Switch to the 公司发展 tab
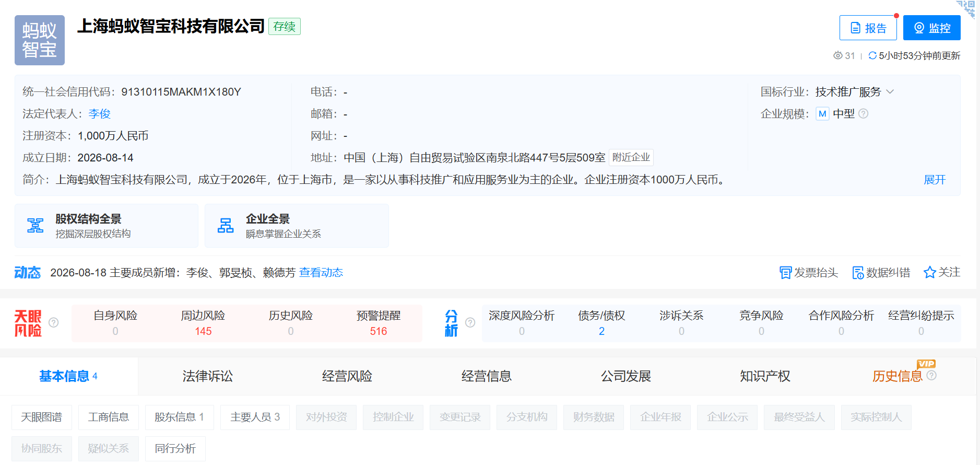Image resolution: width=980 pixels, height=465 pixels. (626, 376)
